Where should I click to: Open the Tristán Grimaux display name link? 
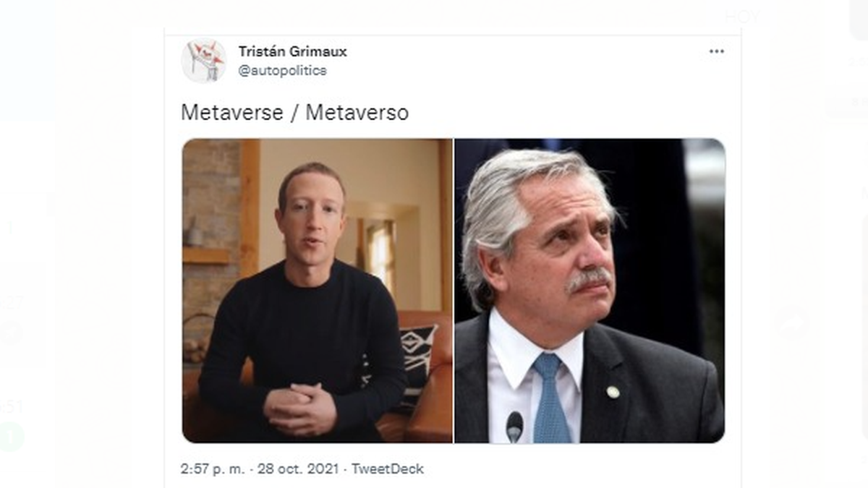292,51
